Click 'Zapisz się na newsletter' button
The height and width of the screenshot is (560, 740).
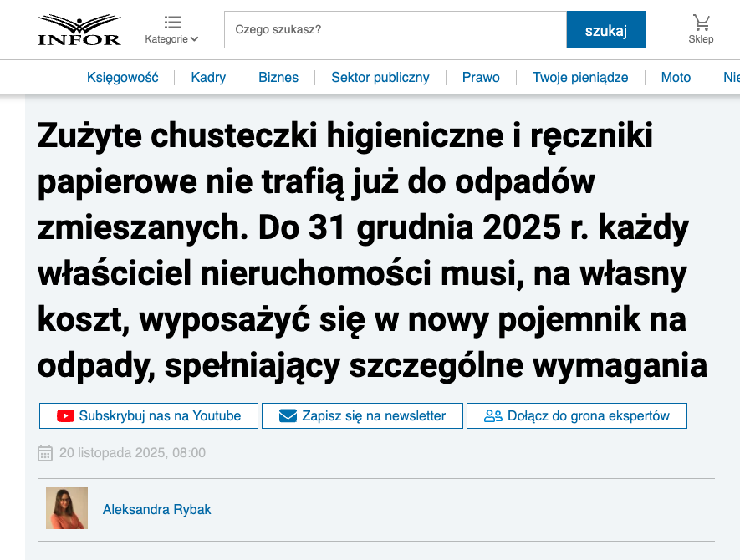pos(373,416)
